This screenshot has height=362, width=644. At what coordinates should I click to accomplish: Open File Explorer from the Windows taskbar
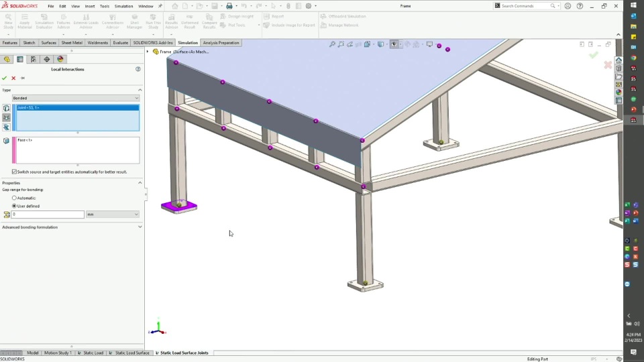633,26
